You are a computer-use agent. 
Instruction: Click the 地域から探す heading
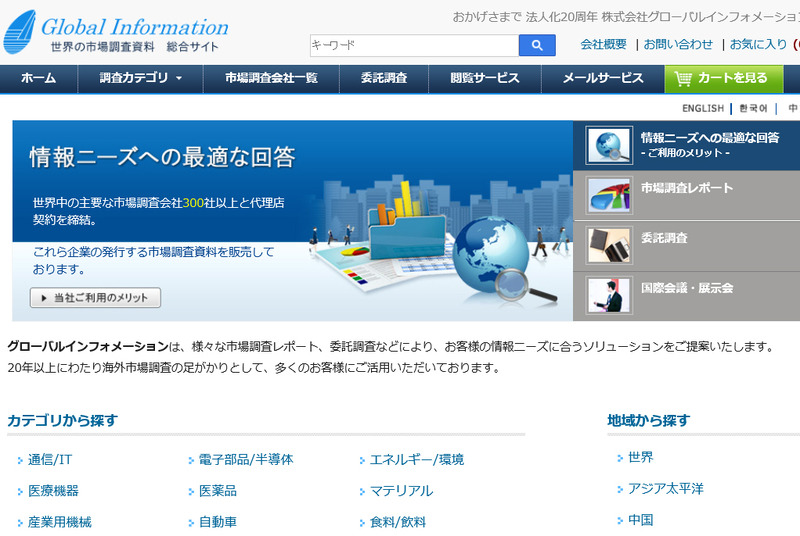(x=648, y=421)
